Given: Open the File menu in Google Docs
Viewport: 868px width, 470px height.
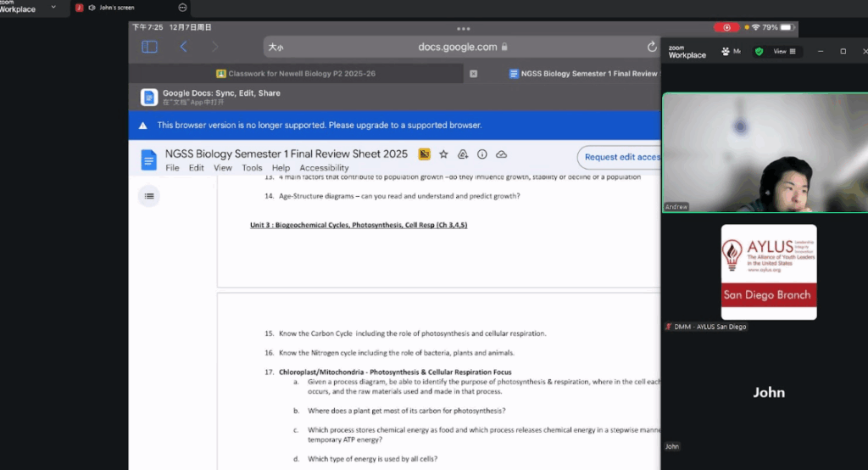Looking at the screenshot, I should tap(172, 168).
